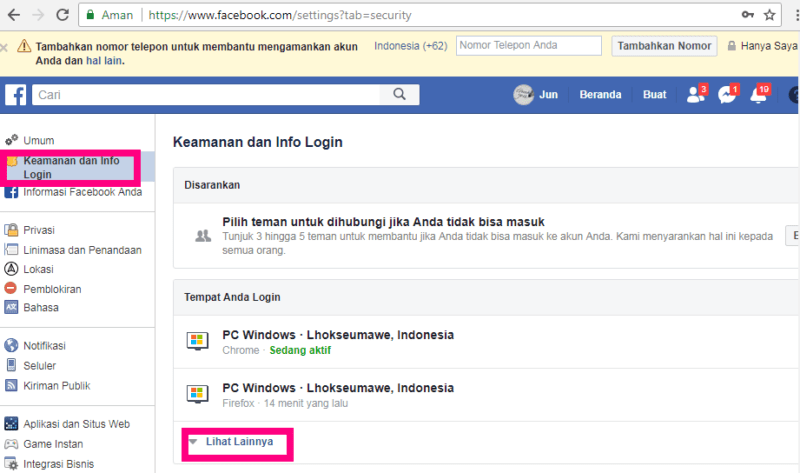Image resolution: width=800 pixels, height=473 pixels.
Task: Select the Chrome Sedang aktif session row
Action: coord(486,342)
